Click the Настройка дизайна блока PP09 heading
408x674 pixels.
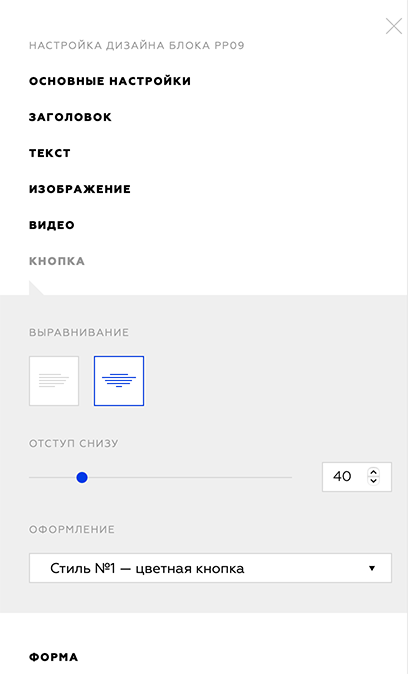pyautogui.click(x=136, y=46)
